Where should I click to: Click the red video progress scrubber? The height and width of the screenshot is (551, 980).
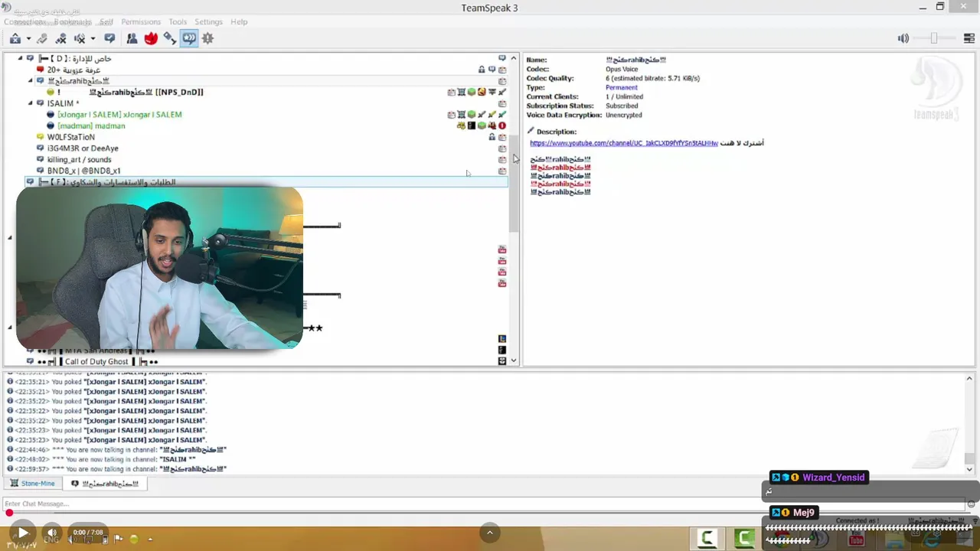(9, 513)
